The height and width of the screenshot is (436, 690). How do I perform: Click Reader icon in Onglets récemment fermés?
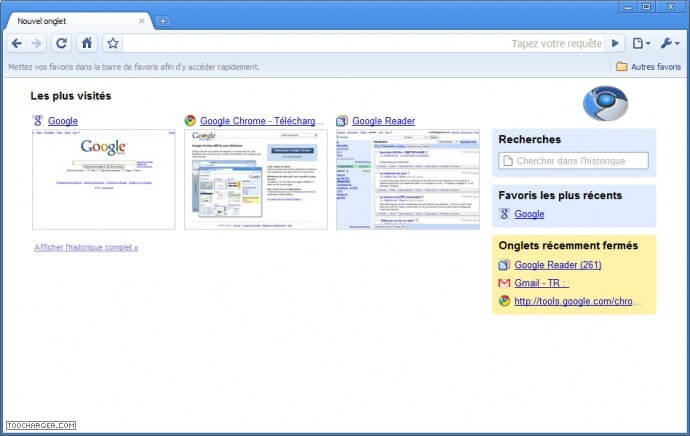click(x=504, y=265)
